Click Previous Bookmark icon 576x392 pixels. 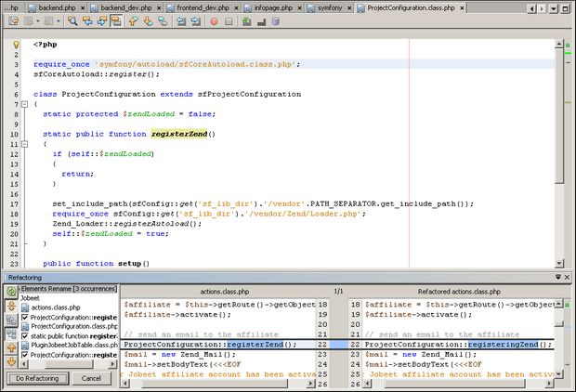coord(134,21)
